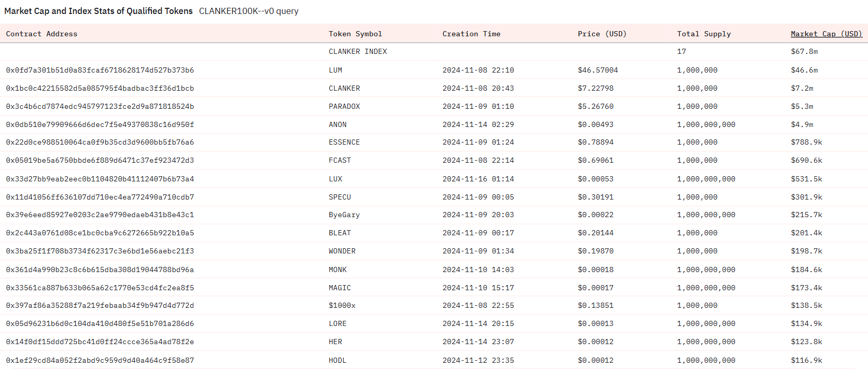Image resolution: width=868 pixels, height=369 pixels.
Task: Select the WONDER contract address
Action: point(100,251)
